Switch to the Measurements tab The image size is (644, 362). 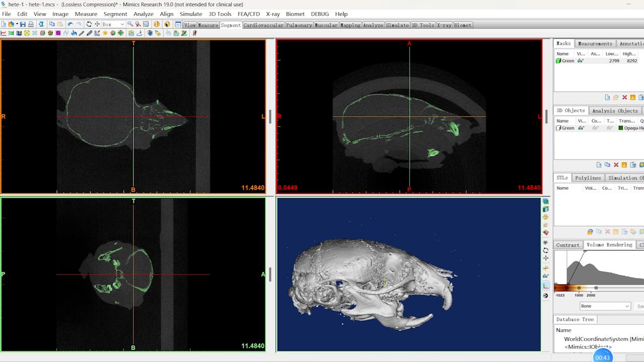[595, 44]
